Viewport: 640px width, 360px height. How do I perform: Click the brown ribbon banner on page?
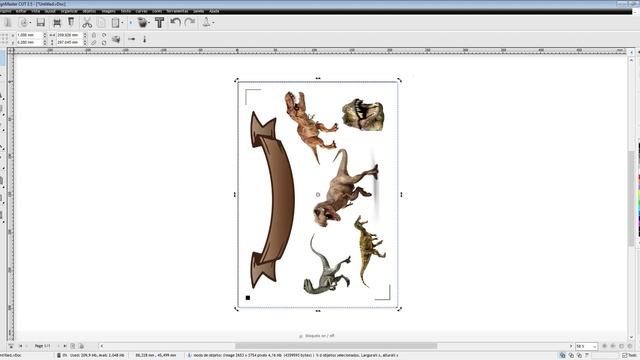tap(272, 200)
